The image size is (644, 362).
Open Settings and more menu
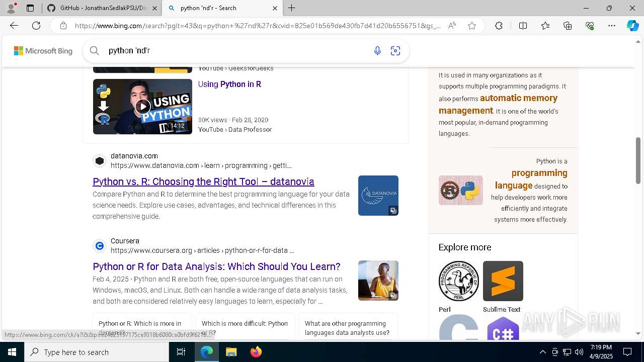(x=612, y=26)
